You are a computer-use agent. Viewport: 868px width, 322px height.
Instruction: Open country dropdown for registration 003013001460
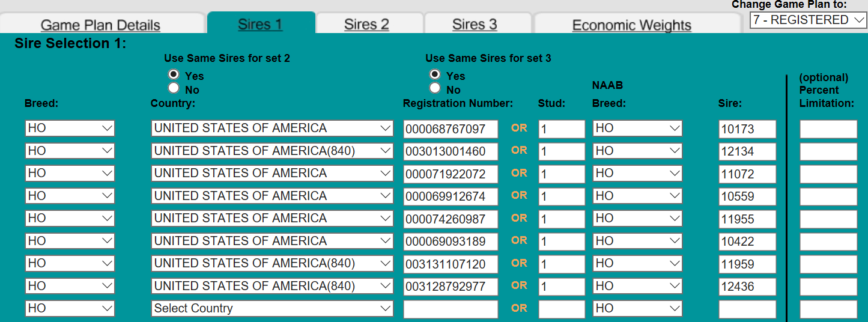[x=272, y=151]
